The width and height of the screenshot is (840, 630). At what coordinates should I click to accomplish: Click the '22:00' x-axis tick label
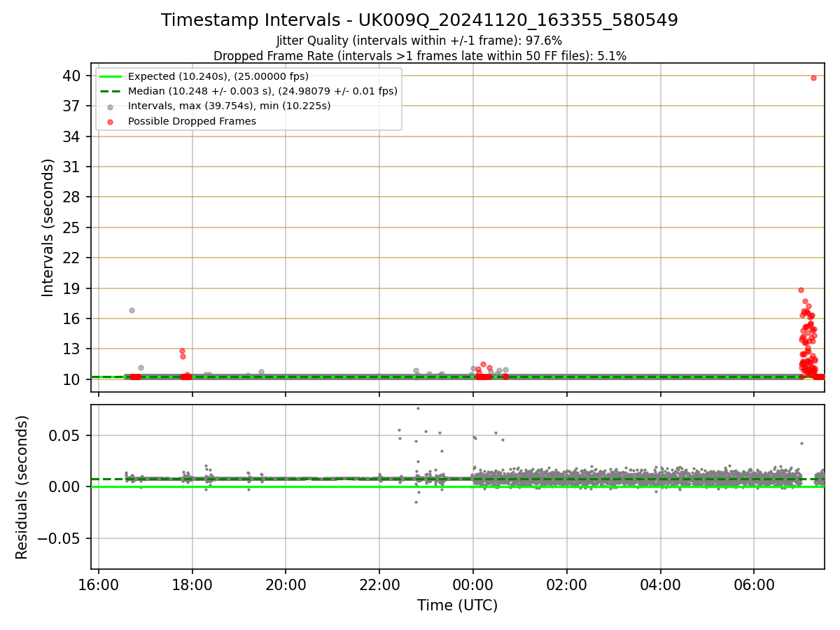pyautogui.click(x=379, y=584)
